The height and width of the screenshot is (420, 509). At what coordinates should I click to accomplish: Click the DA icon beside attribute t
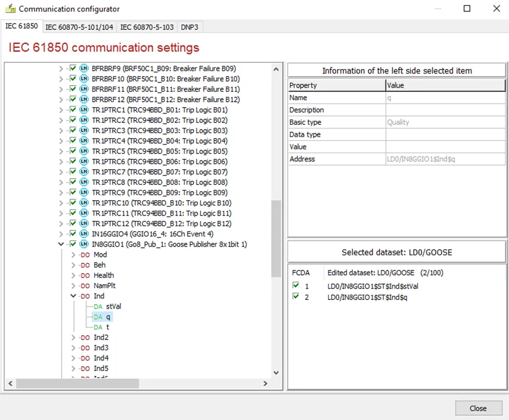point(98,327)
